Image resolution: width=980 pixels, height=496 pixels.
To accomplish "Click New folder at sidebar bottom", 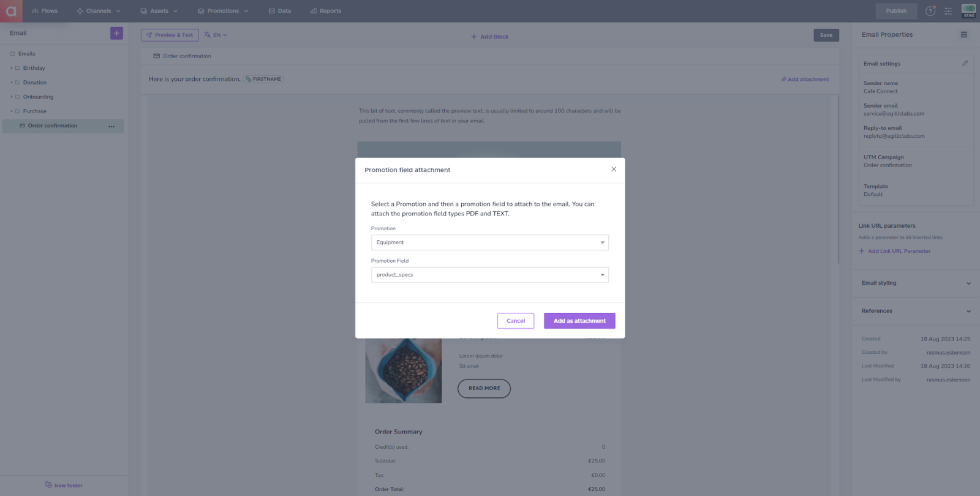I will click(x=64, y=485).
